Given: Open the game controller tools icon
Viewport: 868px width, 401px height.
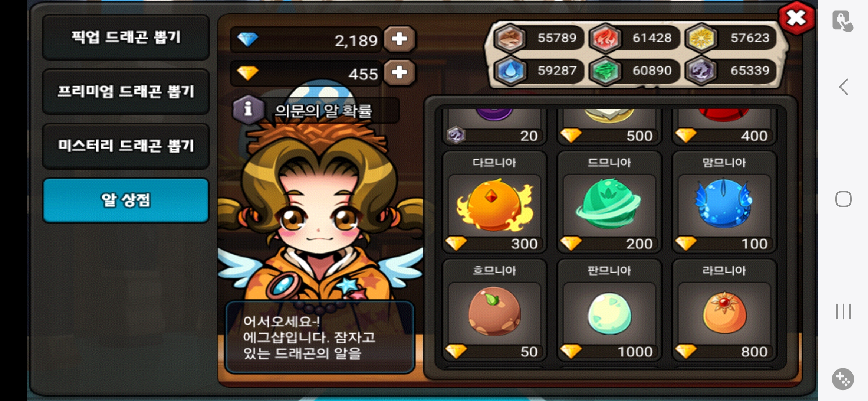Looking at the screenshot, I should pos(843,379).
